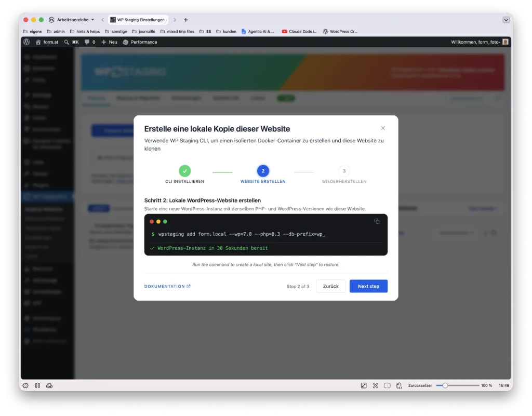The width and height of the screenshot is (532, 416).
Task: Click the user avatar in admin bar
Action: pyautogui.click(x=505, y=42)
